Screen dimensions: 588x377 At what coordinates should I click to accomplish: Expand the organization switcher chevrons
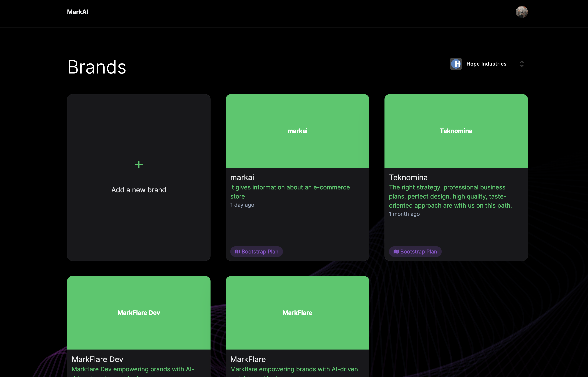pos(522,64)
